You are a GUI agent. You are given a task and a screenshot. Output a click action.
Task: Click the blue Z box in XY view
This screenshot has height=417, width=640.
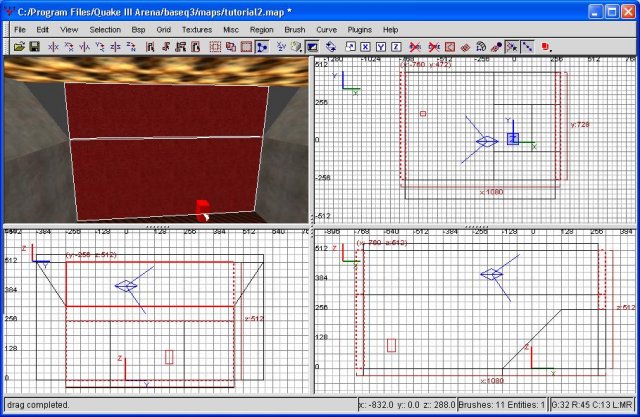click(513, 139)
